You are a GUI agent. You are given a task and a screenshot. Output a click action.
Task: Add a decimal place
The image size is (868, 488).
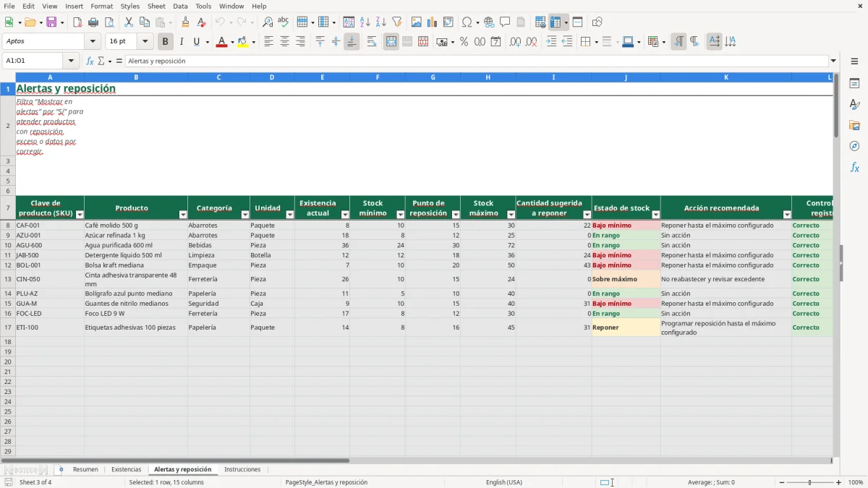pyautogui.click(x=515, y=42)
